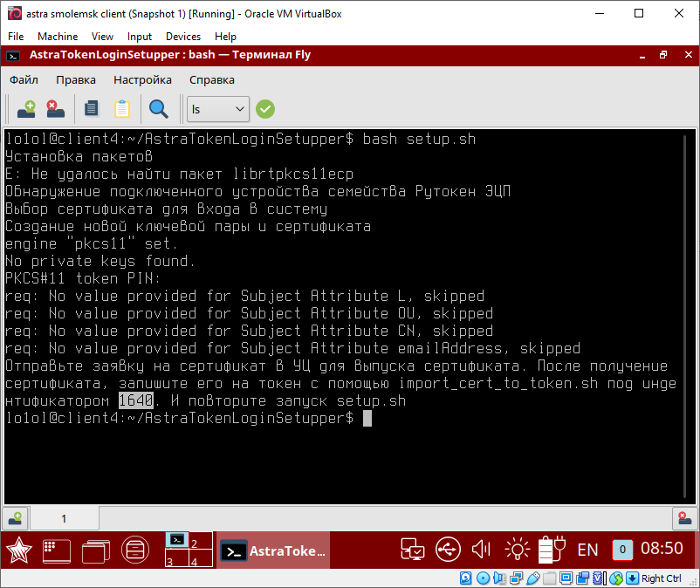The height and width of the screenshot is (588, 700).
Task: Open the file manager drawer icon
Action: [135, 550]
